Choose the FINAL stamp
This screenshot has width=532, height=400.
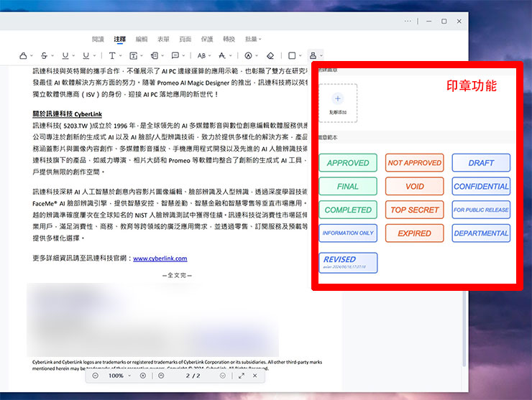coord(348,187)
